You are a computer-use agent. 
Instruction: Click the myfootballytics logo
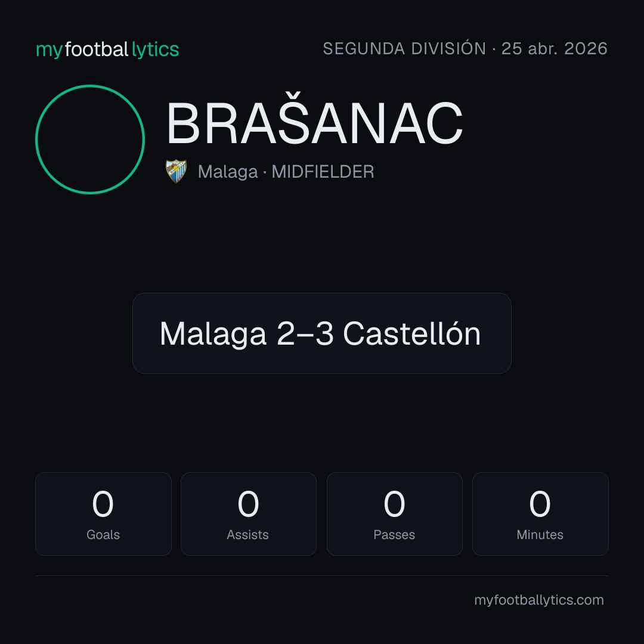(x=107, y=49)
